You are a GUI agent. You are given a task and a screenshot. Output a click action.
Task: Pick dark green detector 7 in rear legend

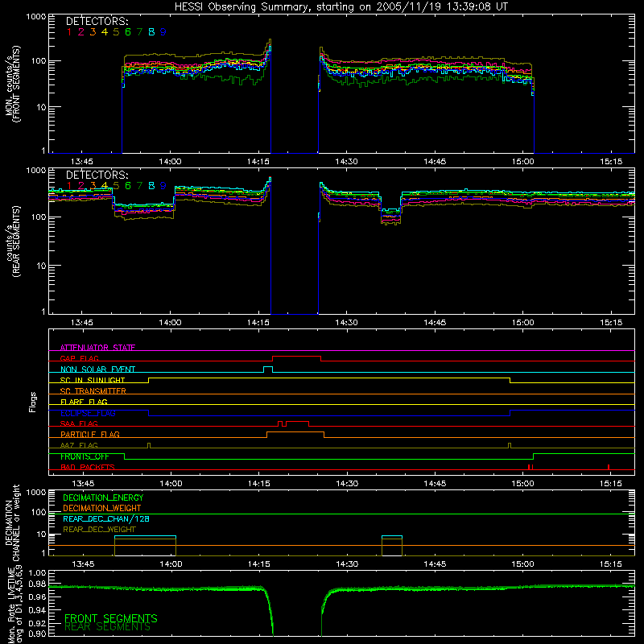click(x=139, y=186)
